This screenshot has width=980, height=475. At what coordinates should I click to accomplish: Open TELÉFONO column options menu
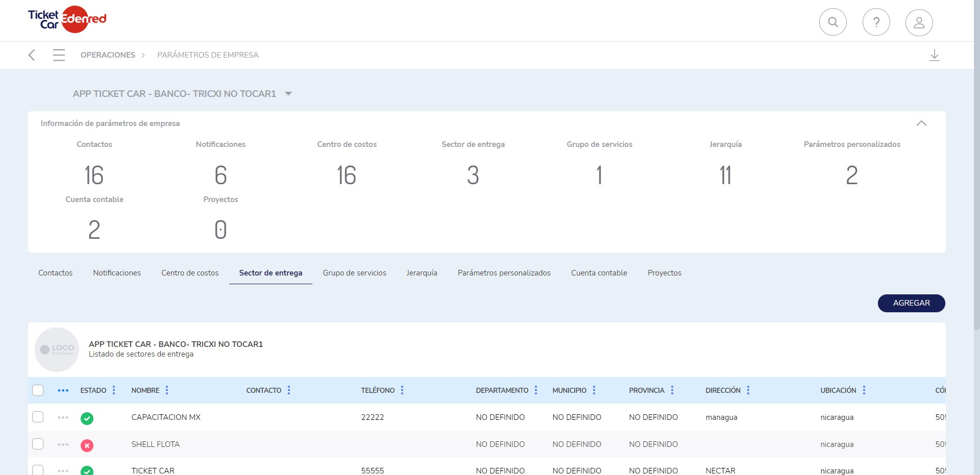tap(402, 390)
